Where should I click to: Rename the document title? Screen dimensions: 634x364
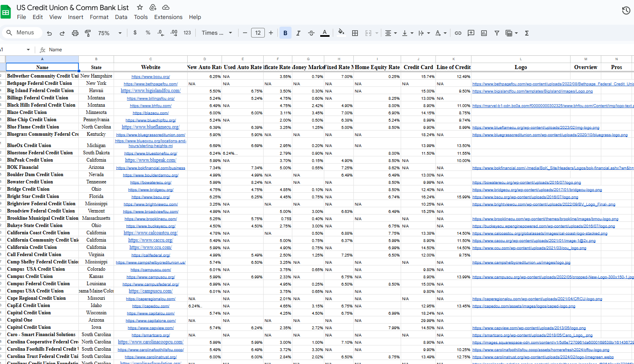[72, 8]
